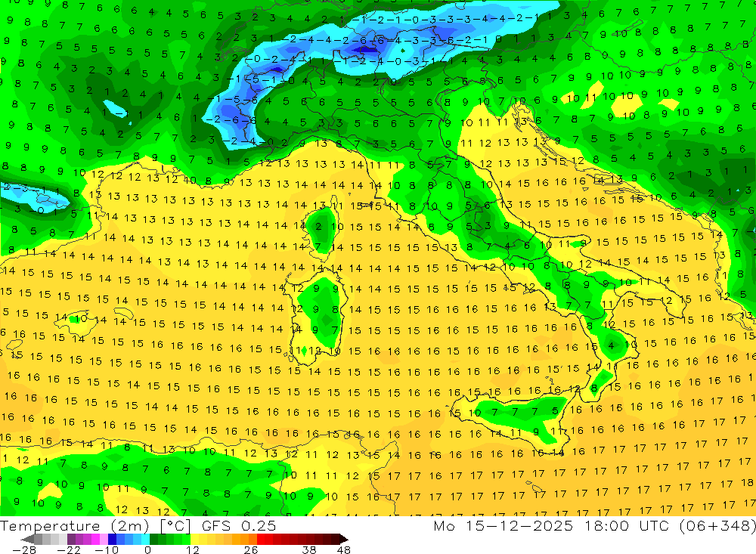Click the '[°C]' unit label
This screenshot has width=756, height=554.
(175, 525)
